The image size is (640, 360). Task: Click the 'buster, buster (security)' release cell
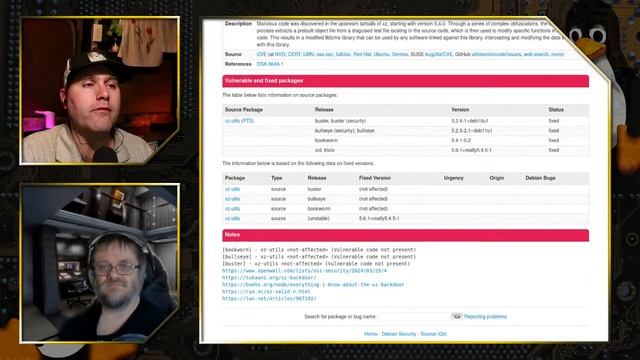click(340, 121)
